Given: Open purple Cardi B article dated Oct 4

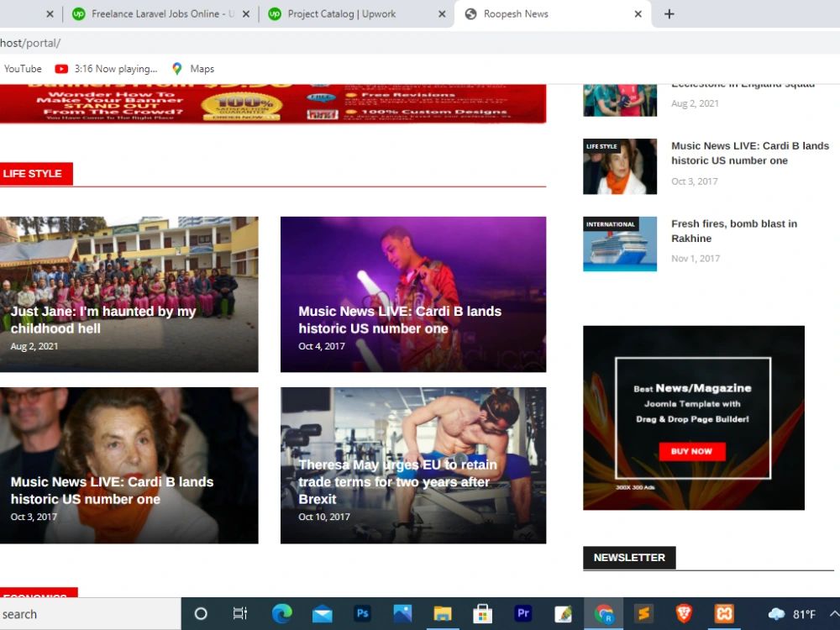Looking at the screenshot, I should (x=413, y=294).
